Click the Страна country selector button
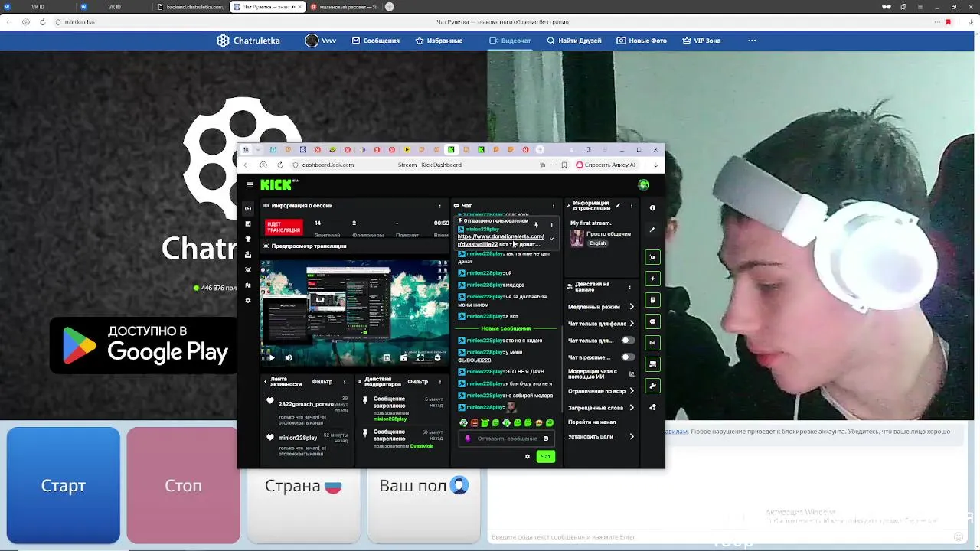980x551 pixels. [x=303, y=485]
